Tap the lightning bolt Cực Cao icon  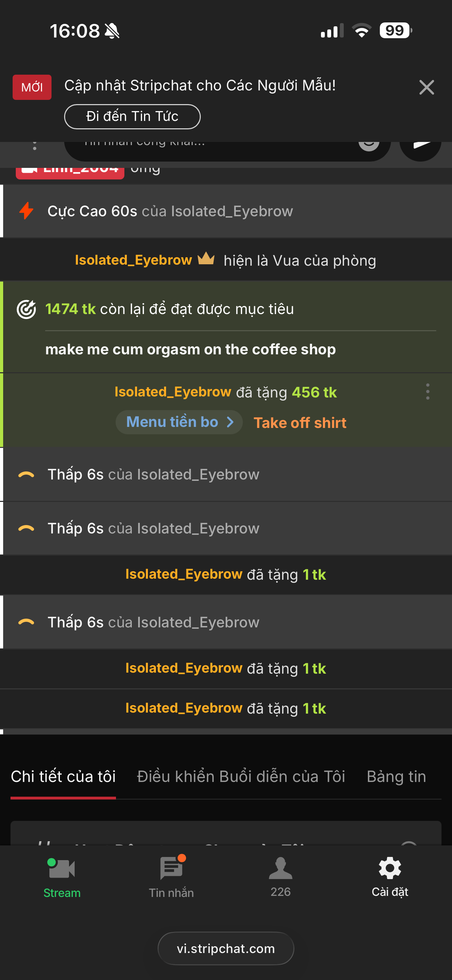coord(26,211)
